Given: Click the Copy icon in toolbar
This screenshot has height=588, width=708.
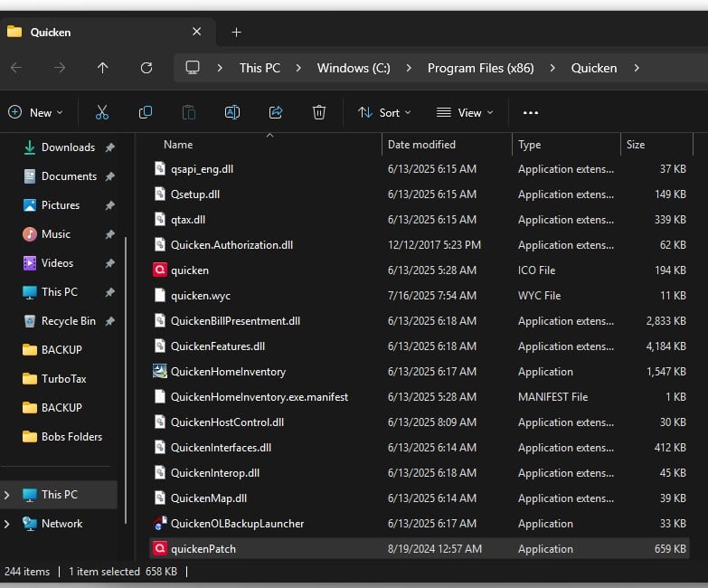Looking at the screenshot, I should tap(146, 112).
